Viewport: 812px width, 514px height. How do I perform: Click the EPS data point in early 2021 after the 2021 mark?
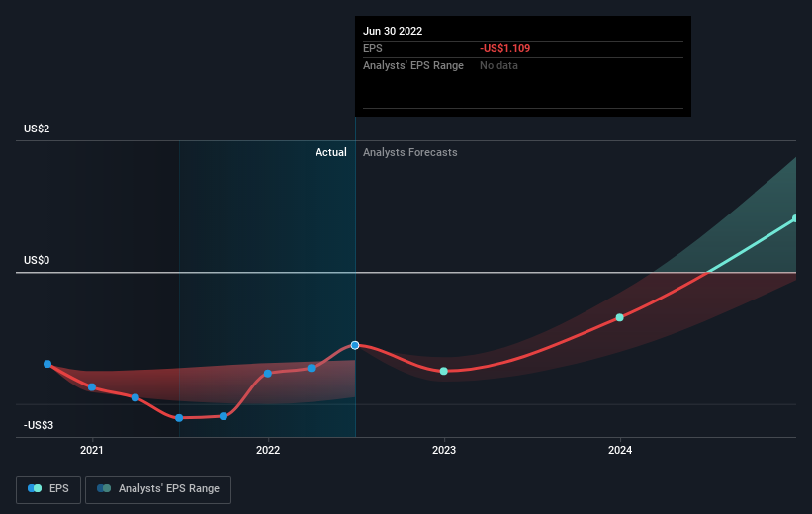[135, 397]
